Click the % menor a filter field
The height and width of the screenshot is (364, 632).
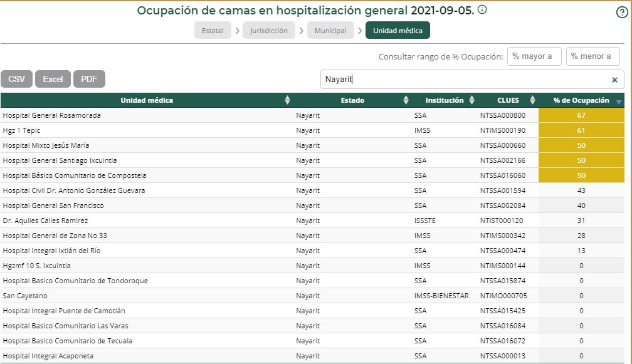tap(593, 56)
